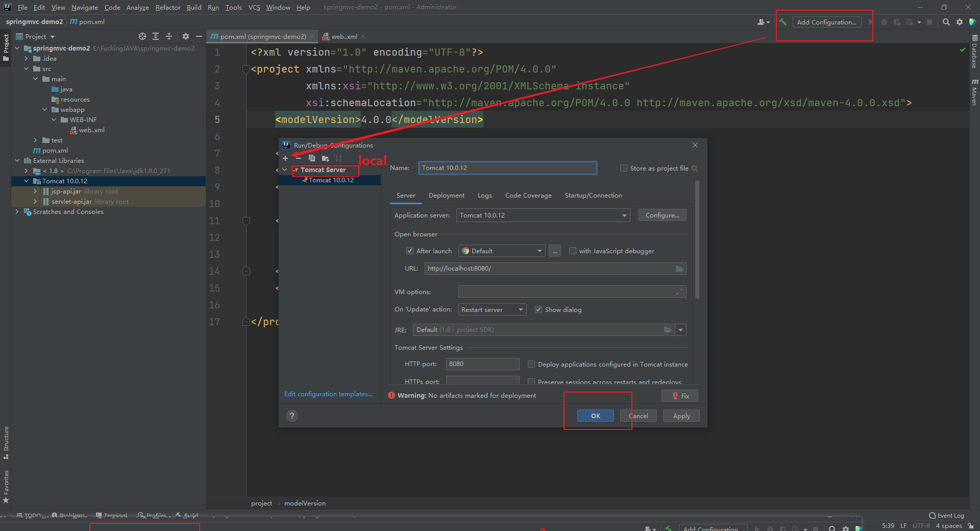Viewport: 980px width, 531px height.
Task: Open the Favorites side tool window
Action: pos(6,487)
